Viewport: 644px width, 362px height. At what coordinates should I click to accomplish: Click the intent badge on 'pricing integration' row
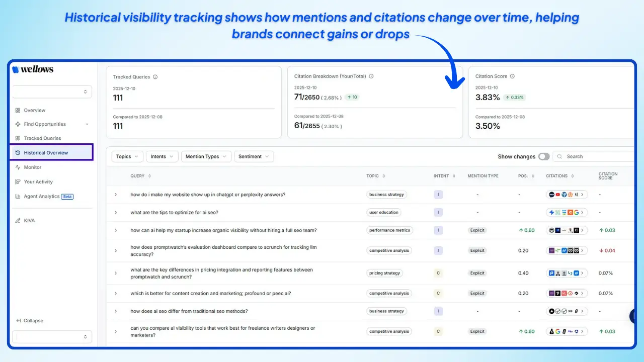pyautogui.click(x=438, y=273)
